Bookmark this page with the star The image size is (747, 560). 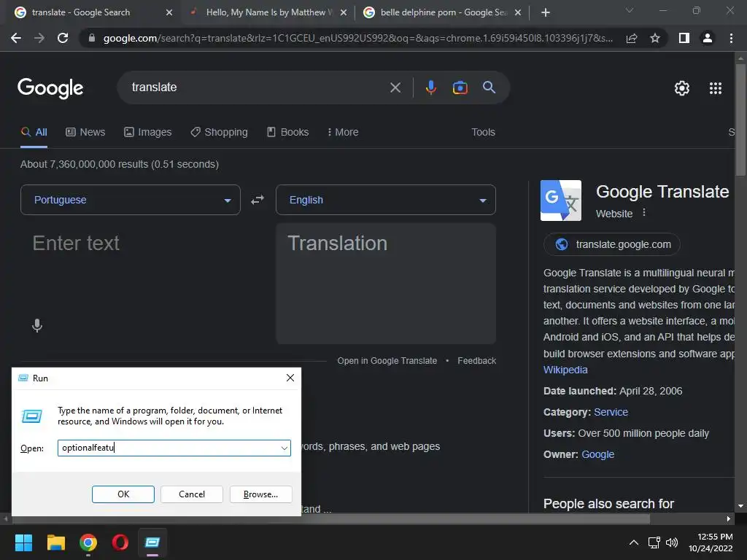click(655, 38)
